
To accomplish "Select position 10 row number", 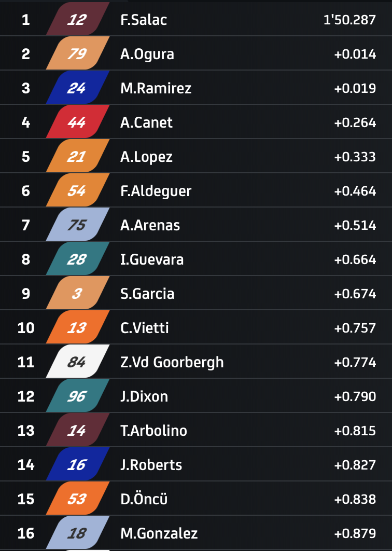I will (x=26, y=328).
